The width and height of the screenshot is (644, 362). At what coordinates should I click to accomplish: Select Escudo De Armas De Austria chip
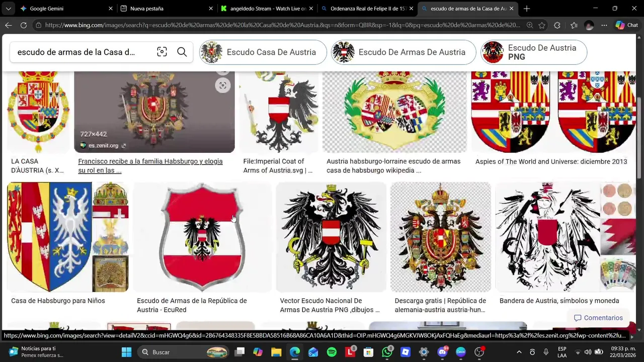point(404,52)
